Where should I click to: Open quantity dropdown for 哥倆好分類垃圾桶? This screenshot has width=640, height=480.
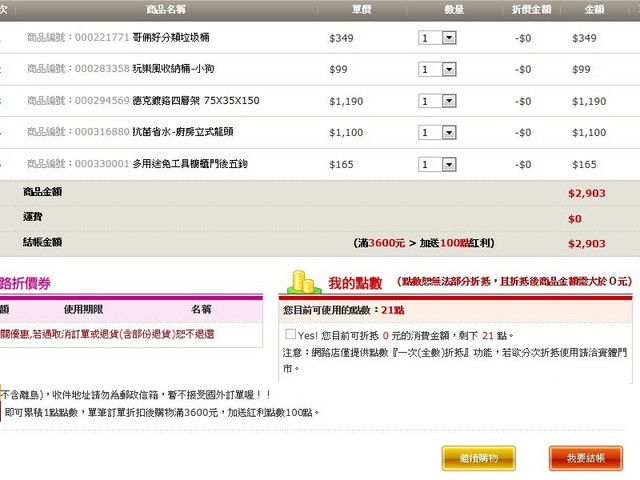pos(449,38)
